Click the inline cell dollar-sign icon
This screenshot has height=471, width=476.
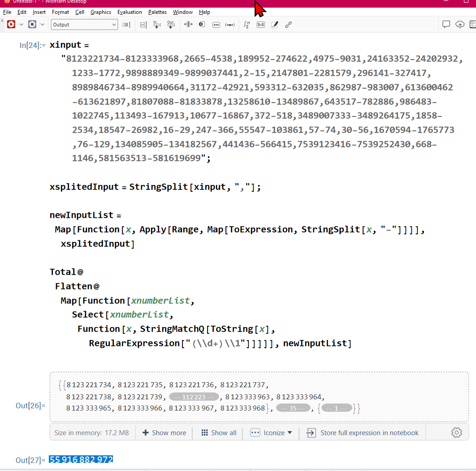(260, 25)
